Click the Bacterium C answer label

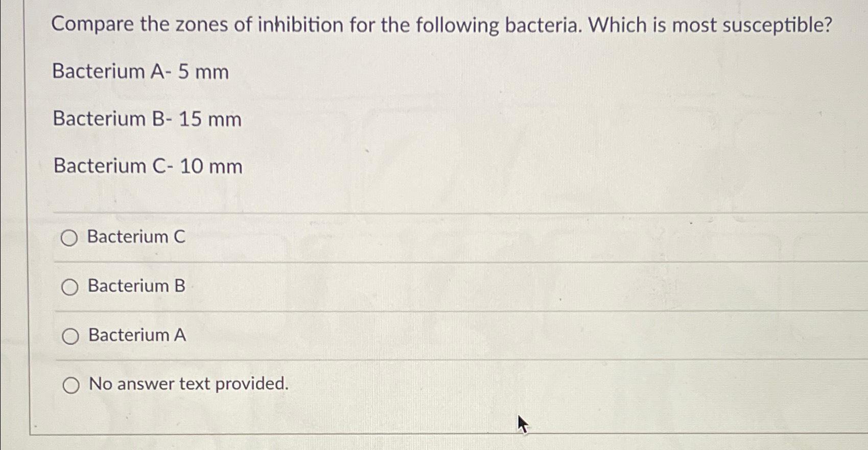[135, 237]
